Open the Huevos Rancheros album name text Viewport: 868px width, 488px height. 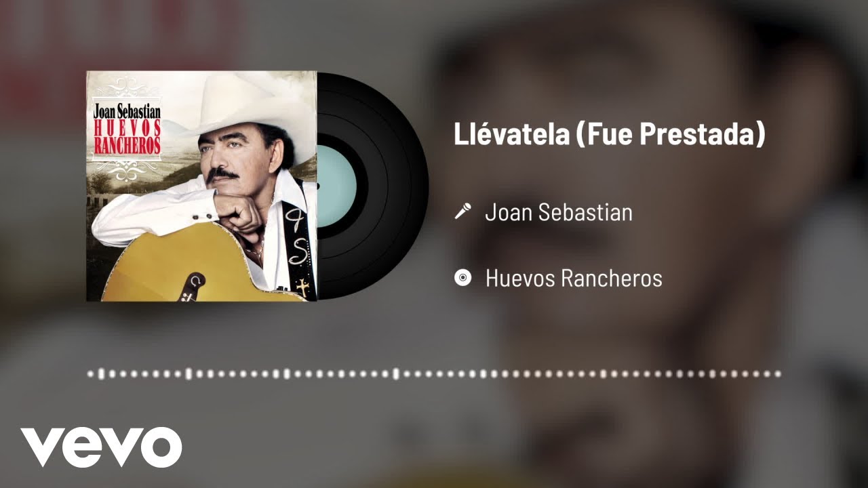point(574,278)
